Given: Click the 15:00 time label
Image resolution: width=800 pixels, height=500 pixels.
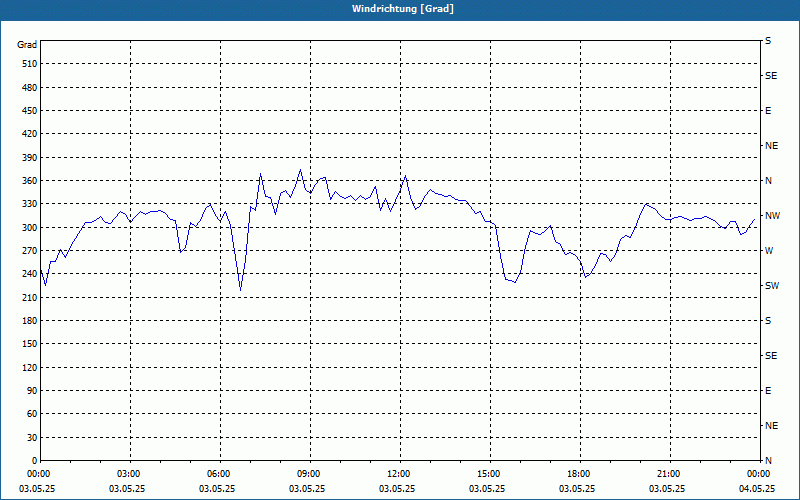Looking at the screenshot, I should coord(490,474).
